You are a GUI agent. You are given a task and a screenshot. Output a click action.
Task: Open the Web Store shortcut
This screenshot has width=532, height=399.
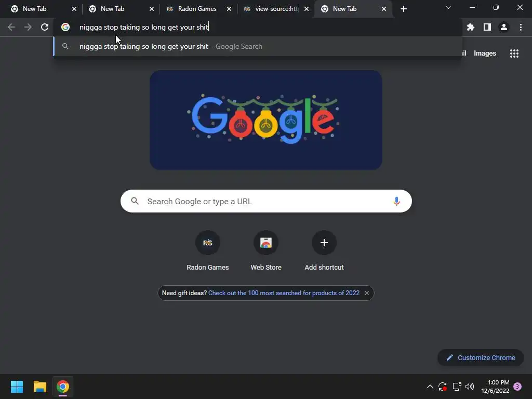(x=266, y=243)
